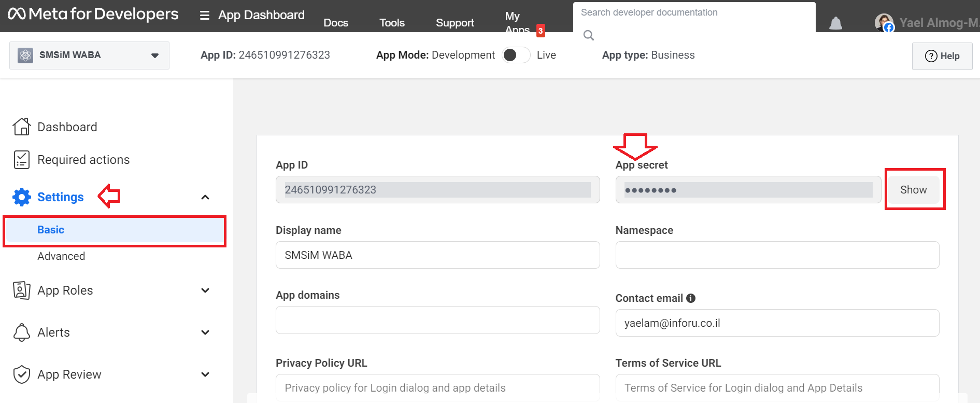Open the App Dashboard hamburger menu icon
Image resolution: width=980 pixels, height=403 pixels.
click(x=205, y=16)
